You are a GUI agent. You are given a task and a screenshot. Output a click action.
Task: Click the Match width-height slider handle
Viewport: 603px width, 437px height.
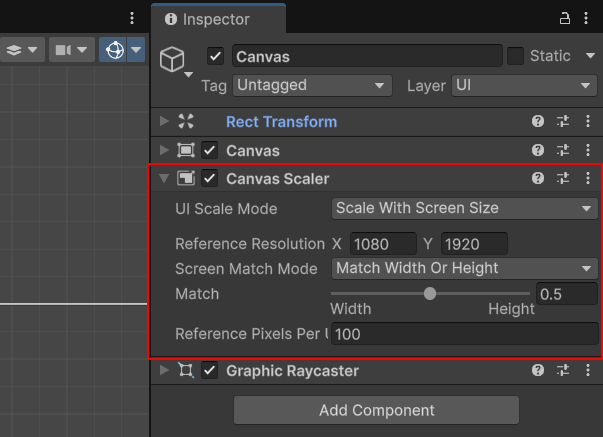click(430, 294)
